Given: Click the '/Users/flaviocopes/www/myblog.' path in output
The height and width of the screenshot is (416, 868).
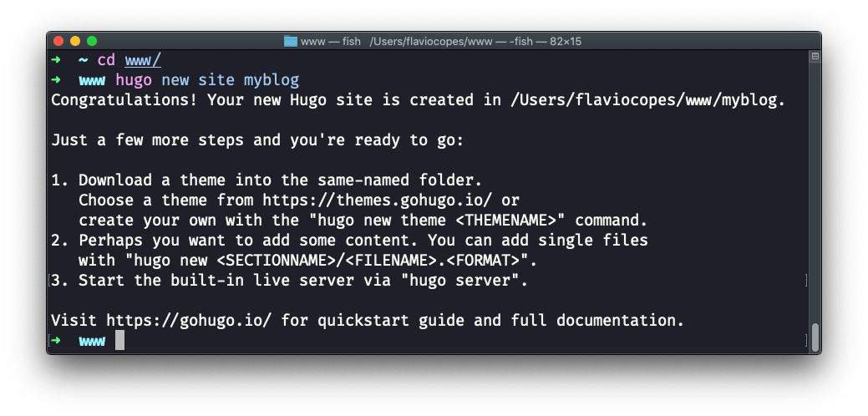Looking at the screenshot, I should click(x=647, y=100).
